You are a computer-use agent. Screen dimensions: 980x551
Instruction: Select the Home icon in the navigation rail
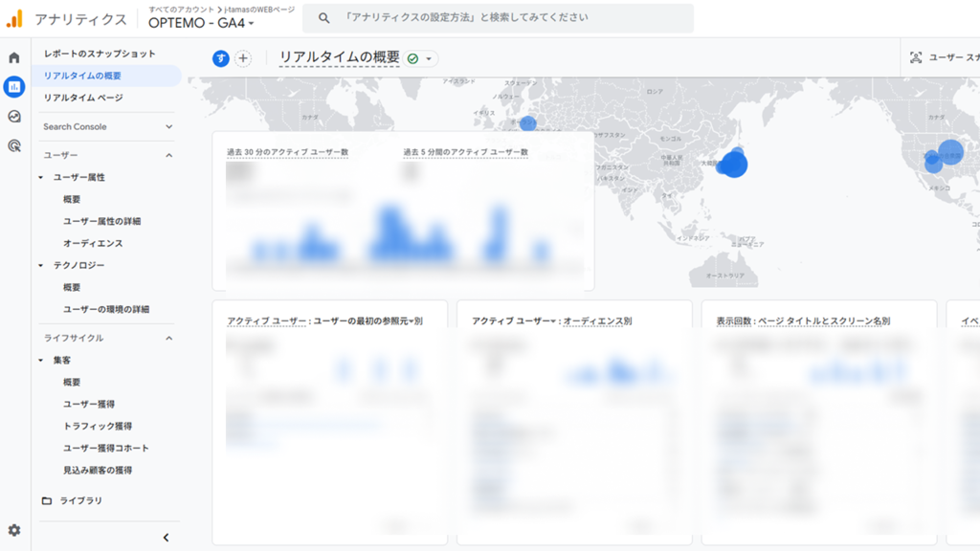point(13,57)
